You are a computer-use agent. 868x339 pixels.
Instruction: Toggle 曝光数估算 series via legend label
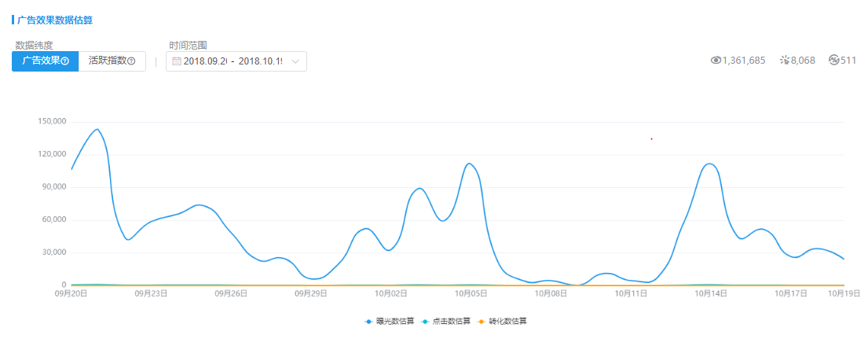click(395, 321)
